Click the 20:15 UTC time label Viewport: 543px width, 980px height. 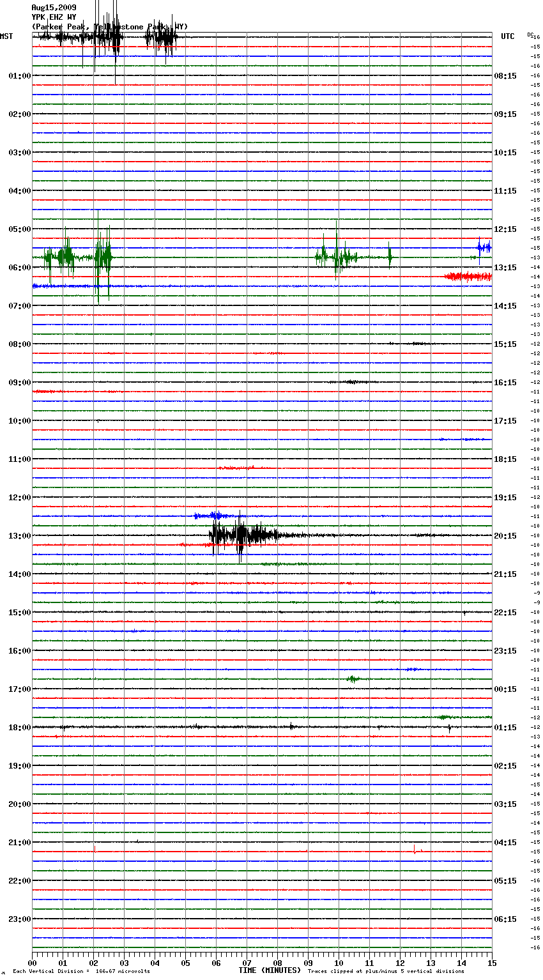(505, 536)
